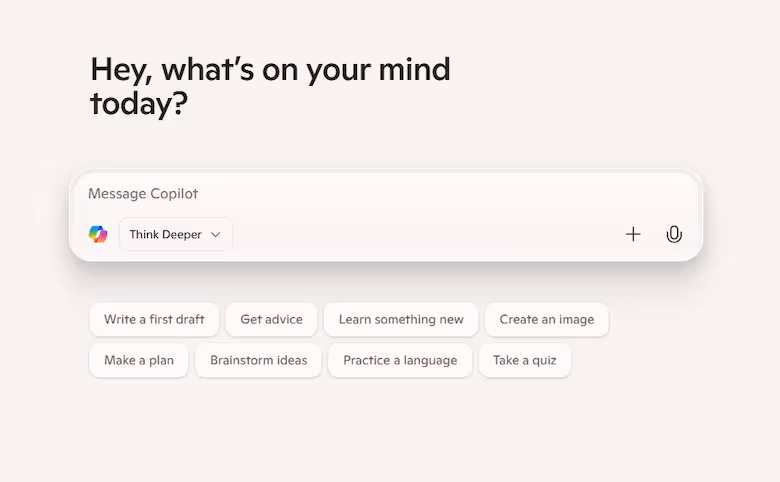
Task: Open the Take a quiz suggestion
Action: tap(524, 360)
